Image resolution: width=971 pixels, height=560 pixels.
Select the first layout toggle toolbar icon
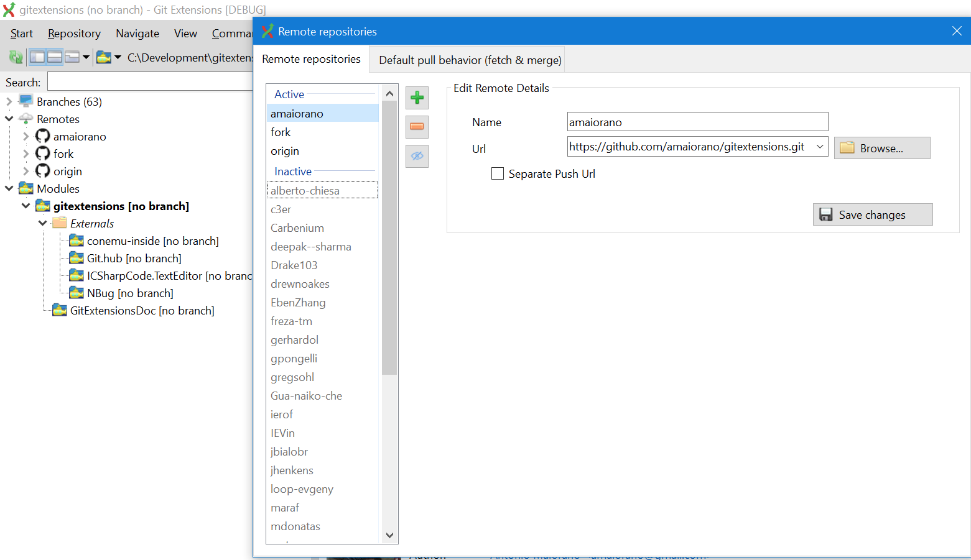coord(37,57)
